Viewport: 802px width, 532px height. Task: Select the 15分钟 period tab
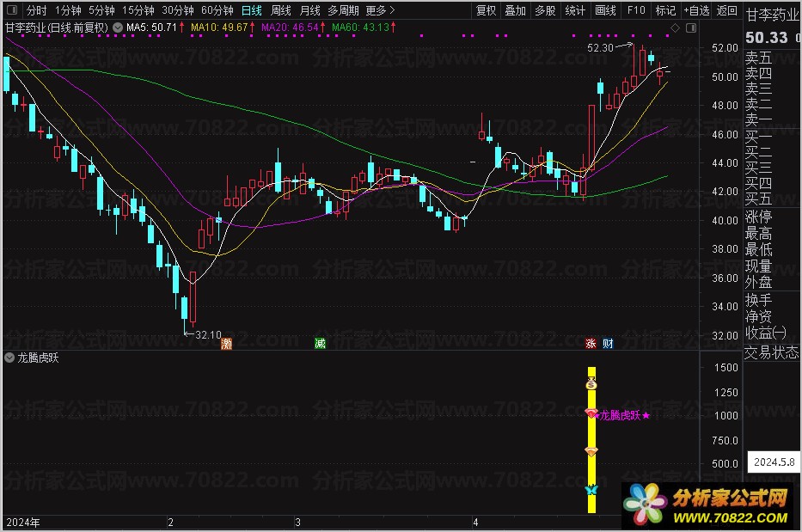[138, 10]
